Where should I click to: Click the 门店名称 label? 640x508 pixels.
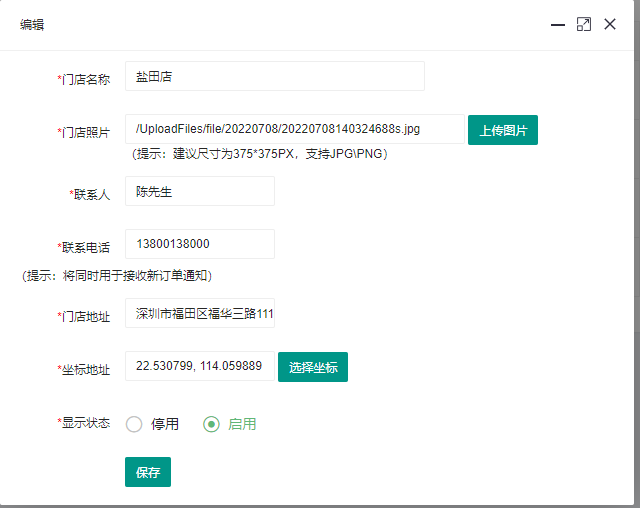[x=85, y=80]
